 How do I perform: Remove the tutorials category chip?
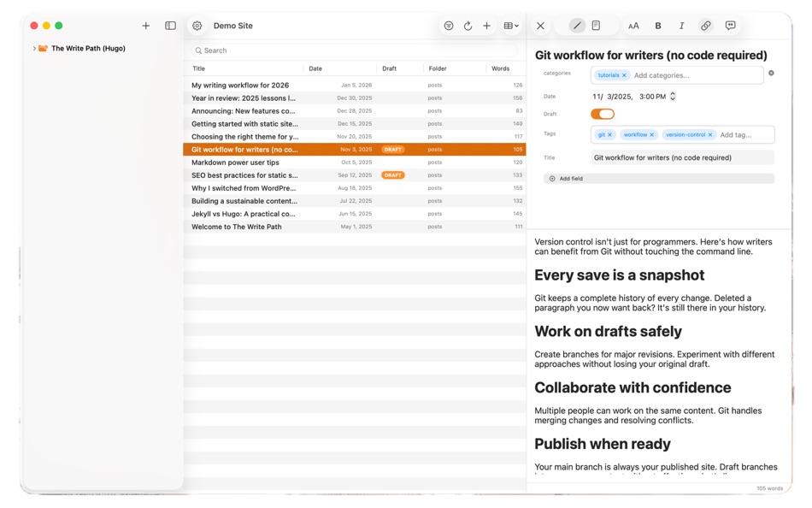[x=624, y=75]
